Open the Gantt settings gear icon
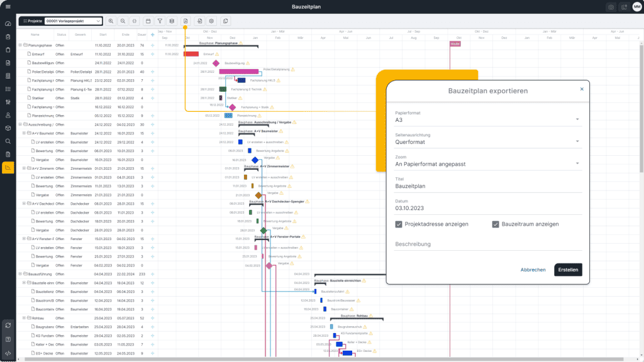 pos(213,21)
